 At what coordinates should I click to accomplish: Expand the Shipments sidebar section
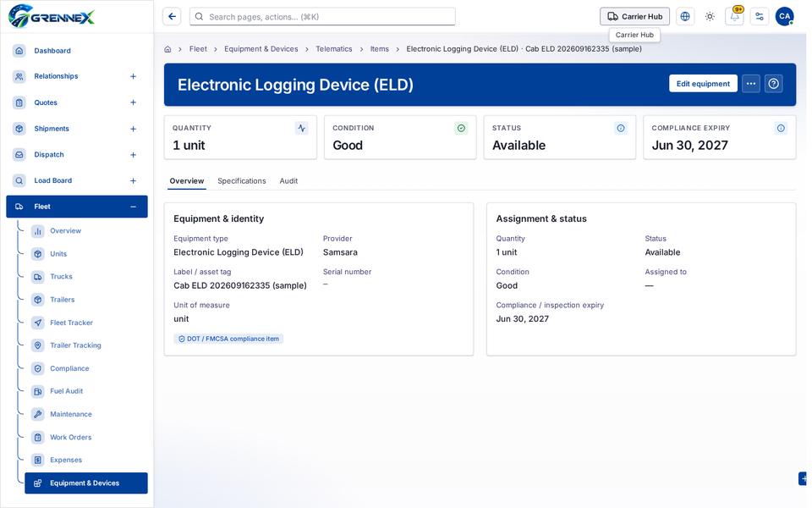pos(133,129)
